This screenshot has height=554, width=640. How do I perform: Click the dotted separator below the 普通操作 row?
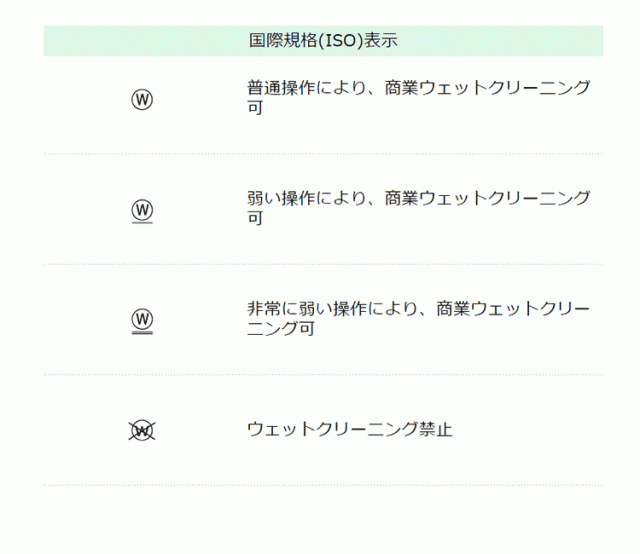coord(323,154)
